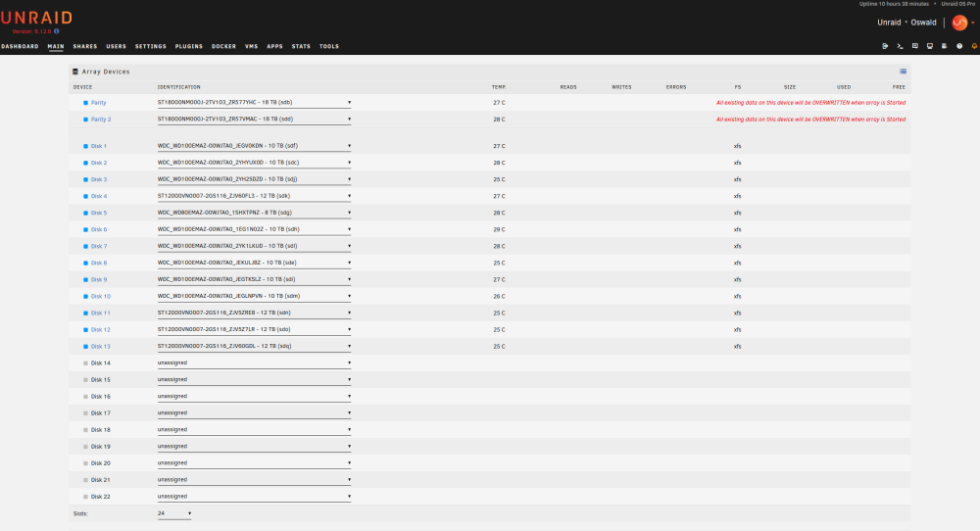Click the Identification column header
This screenshot has width=980, height=531.
[179, 87]
